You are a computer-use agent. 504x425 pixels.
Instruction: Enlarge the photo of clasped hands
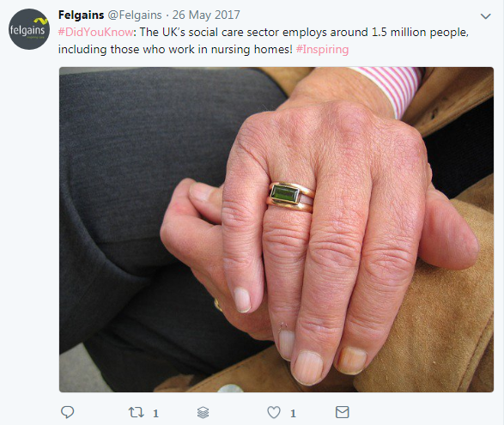click(276, 229)
